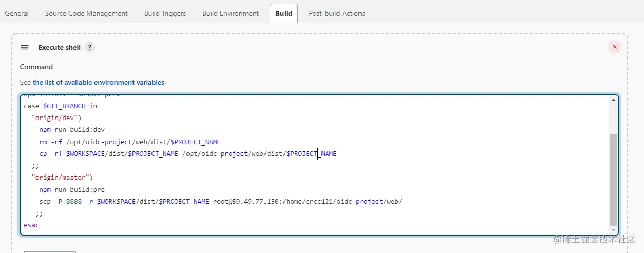
Task: Click the command scrollbar down arrow
Action: 613,229
